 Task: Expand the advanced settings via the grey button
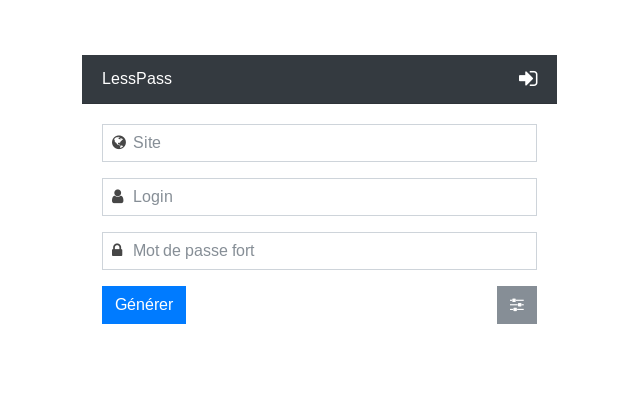pos(517,305)
